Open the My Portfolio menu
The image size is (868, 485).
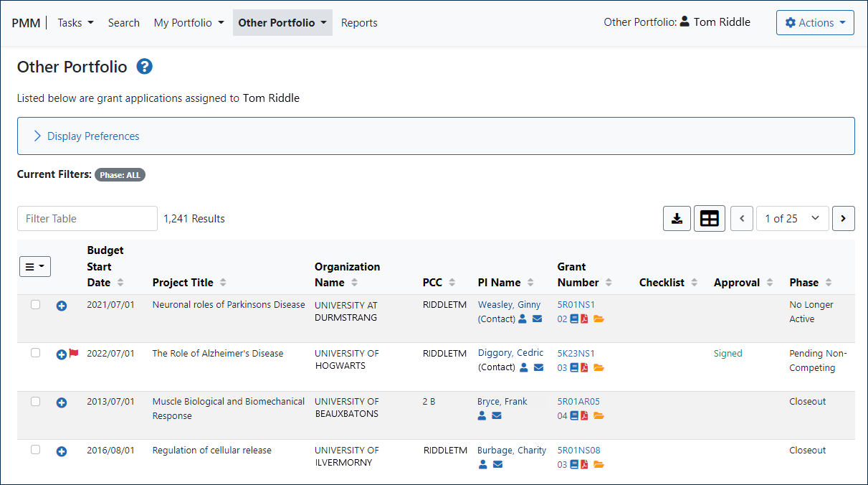189,23
